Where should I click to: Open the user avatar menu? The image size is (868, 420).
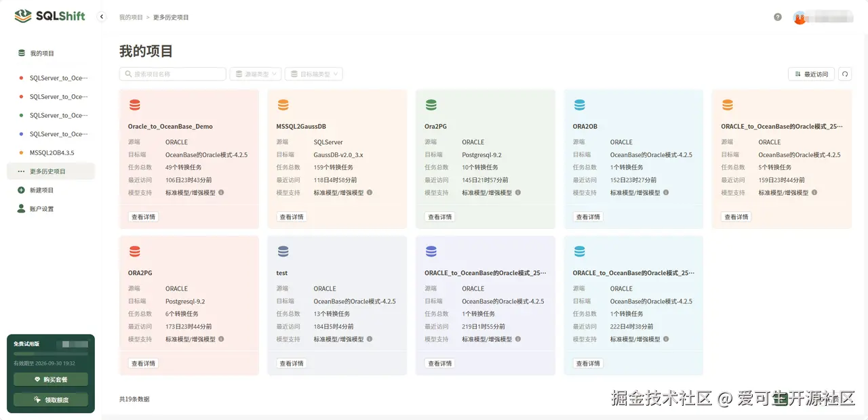tap(800, 18)
